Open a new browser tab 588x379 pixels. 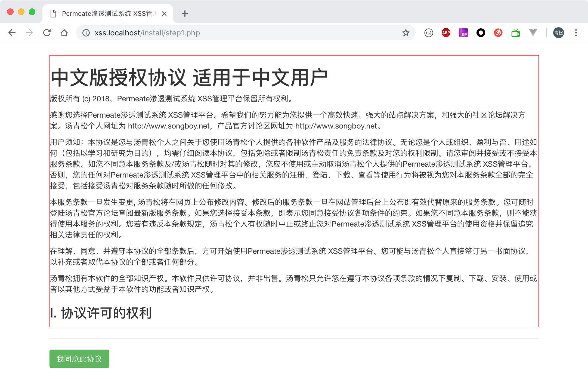[185, 14]
